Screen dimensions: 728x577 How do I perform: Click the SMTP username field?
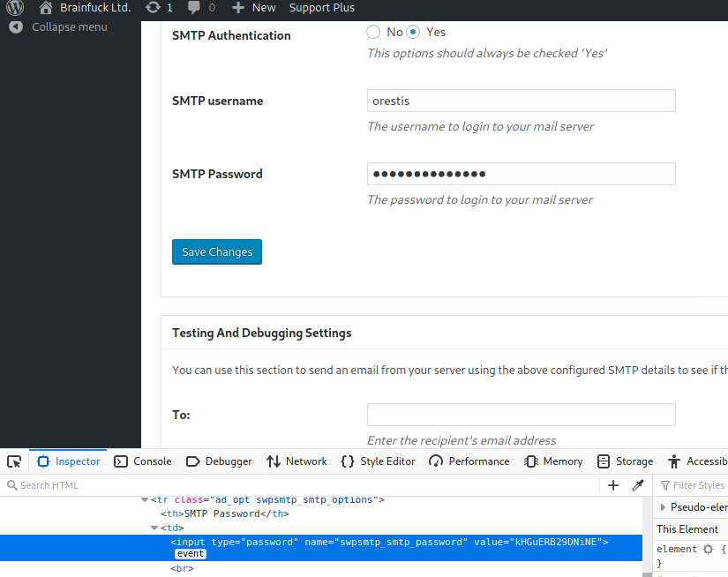(521, 101)
